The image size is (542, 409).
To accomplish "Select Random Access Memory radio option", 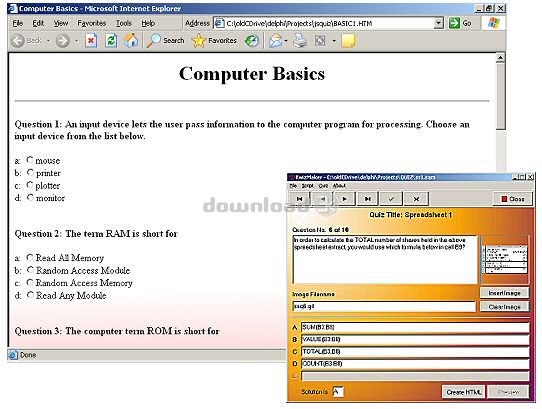I will [30, 282].
